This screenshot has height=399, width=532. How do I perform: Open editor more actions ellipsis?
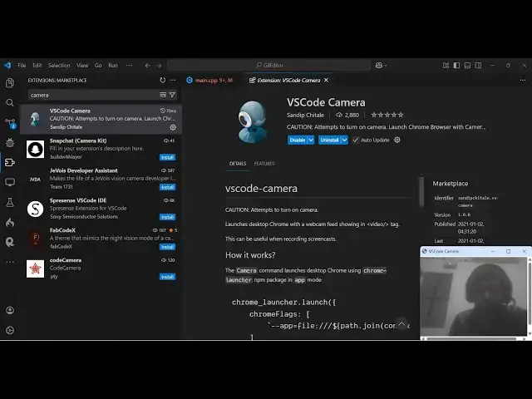point(523,80)
